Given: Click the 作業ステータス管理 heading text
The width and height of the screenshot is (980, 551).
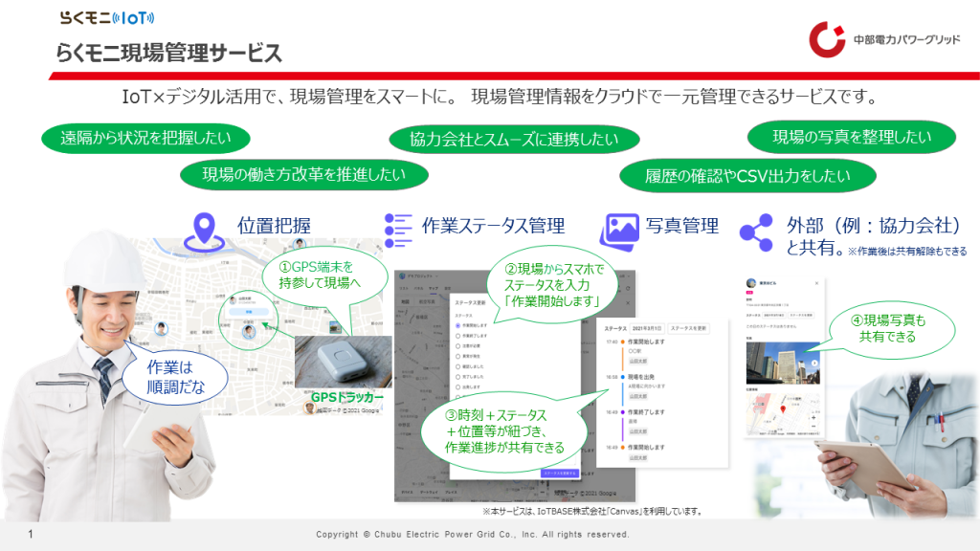Looking at the screenshot, I should [x=493, y=226].
